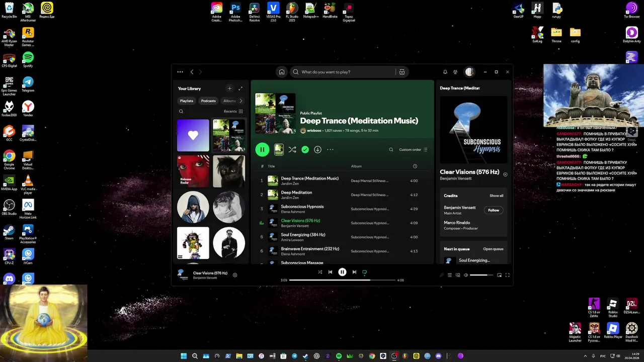Pause playback in bottom player bar
The width and height of the screenshot is (644, 362).
coord(342,272)
